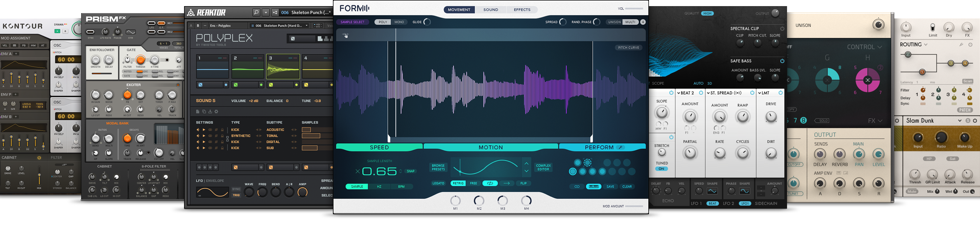This screenshot has width=980, height=227.
Task: Select the MOTION section tab
Action: [x=491, y=147]
